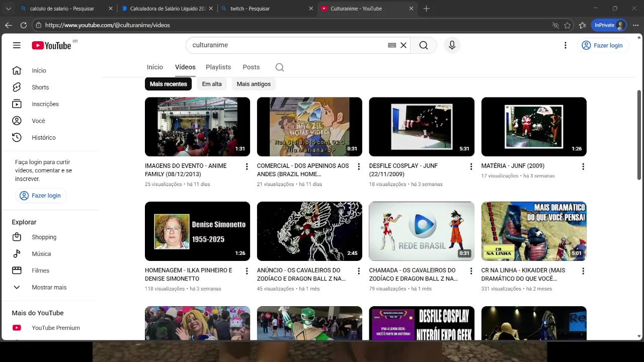Add page to favorites with star icon
The width and height of the screenshot is (644, 362).
coord(568,25)
